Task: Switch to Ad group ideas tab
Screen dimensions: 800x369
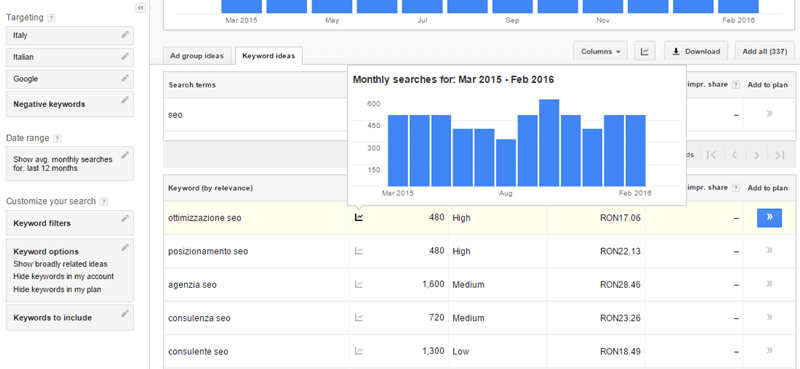Action: click(197, 56)
